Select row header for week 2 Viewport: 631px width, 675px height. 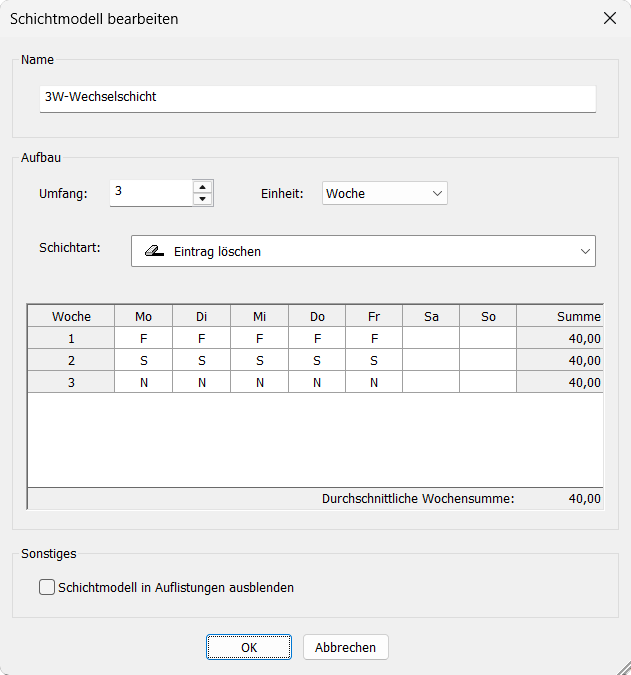tap(71, 360)
